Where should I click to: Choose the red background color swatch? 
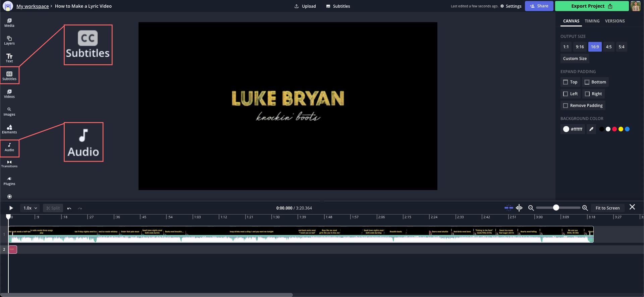pyautogui.click(x=614, y=129)
